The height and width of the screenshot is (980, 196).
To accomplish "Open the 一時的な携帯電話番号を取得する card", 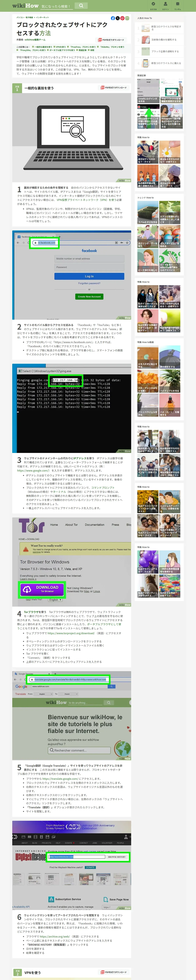I will (170, 562).
